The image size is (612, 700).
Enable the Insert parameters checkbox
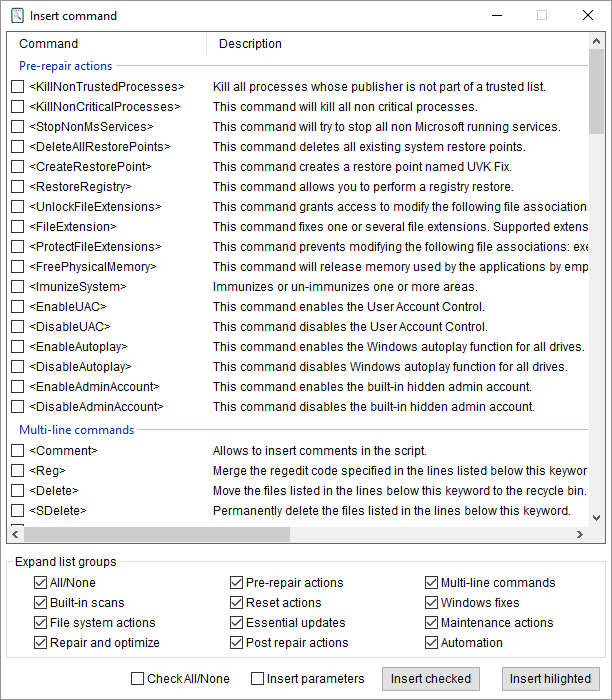coord(258,679)
